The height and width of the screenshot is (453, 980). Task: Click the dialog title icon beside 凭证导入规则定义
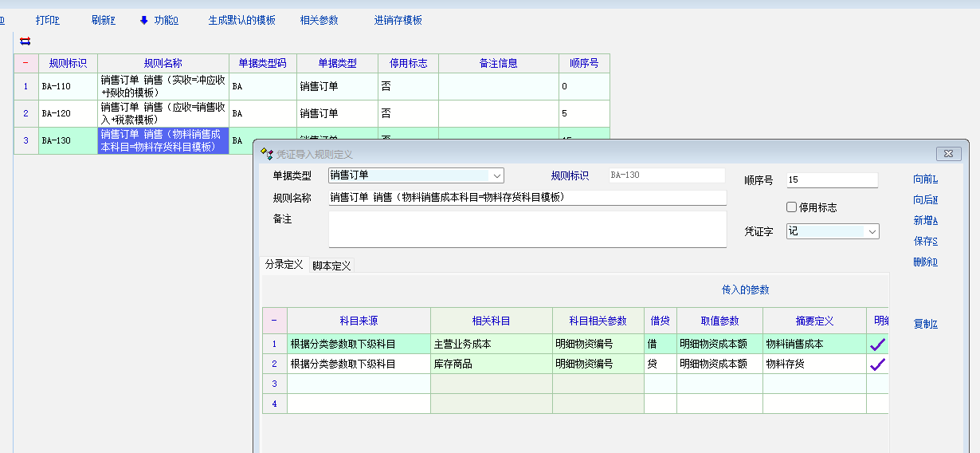click(267, 154)
